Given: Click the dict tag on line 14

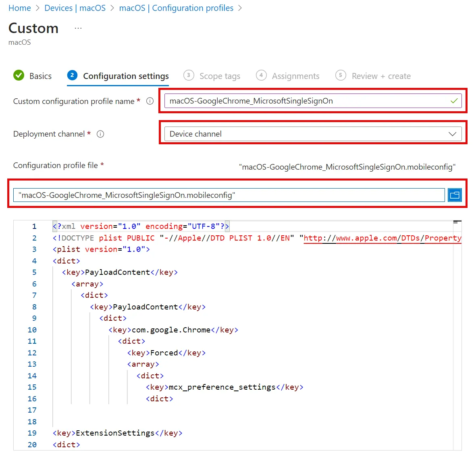Looking at the screenshot, I should tap(150, 376).
